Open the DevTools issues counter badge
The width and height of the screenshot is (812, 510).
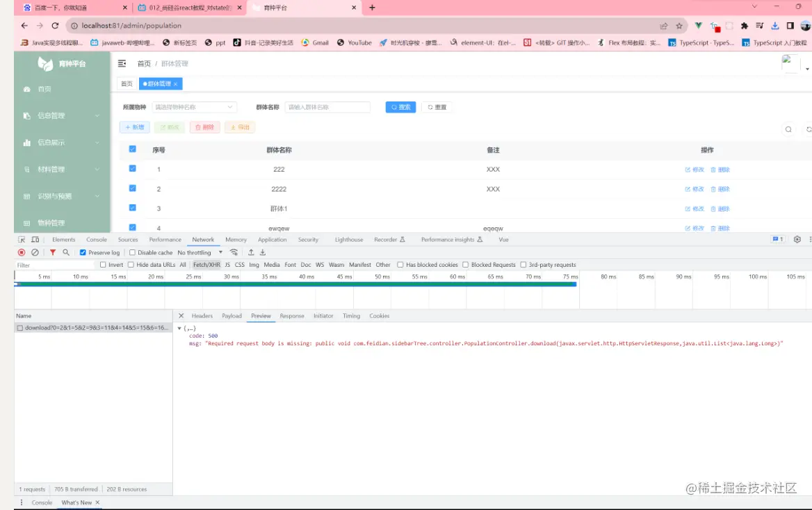pos(778,239)
